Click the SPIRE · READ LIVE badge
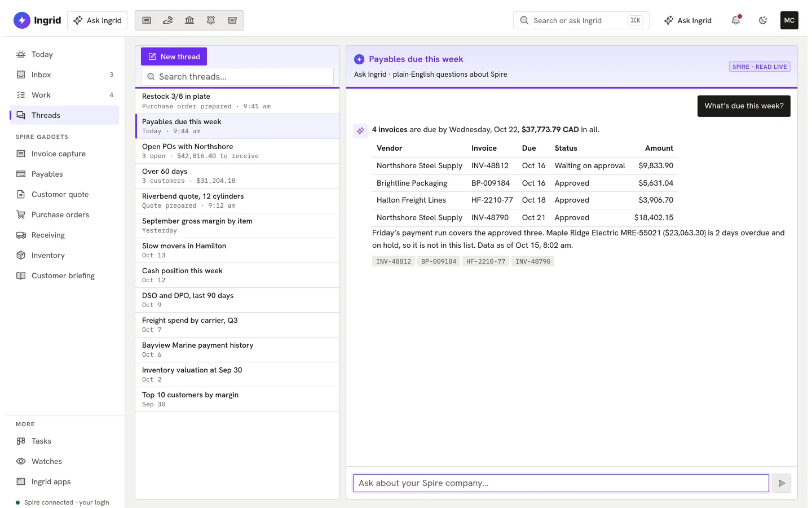This screenshot has height=508, width=812. coord(760,67)
